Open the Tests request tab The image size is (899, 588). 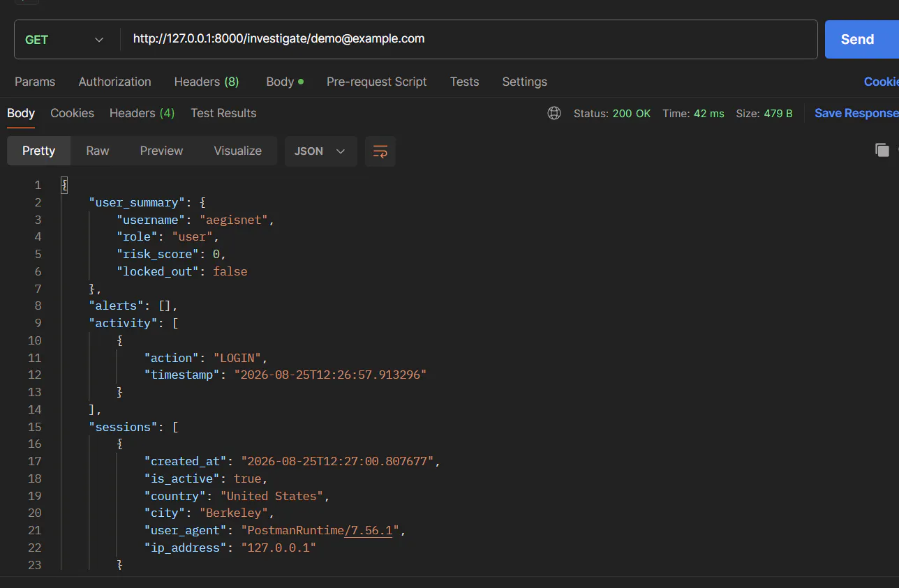[464, 82]
